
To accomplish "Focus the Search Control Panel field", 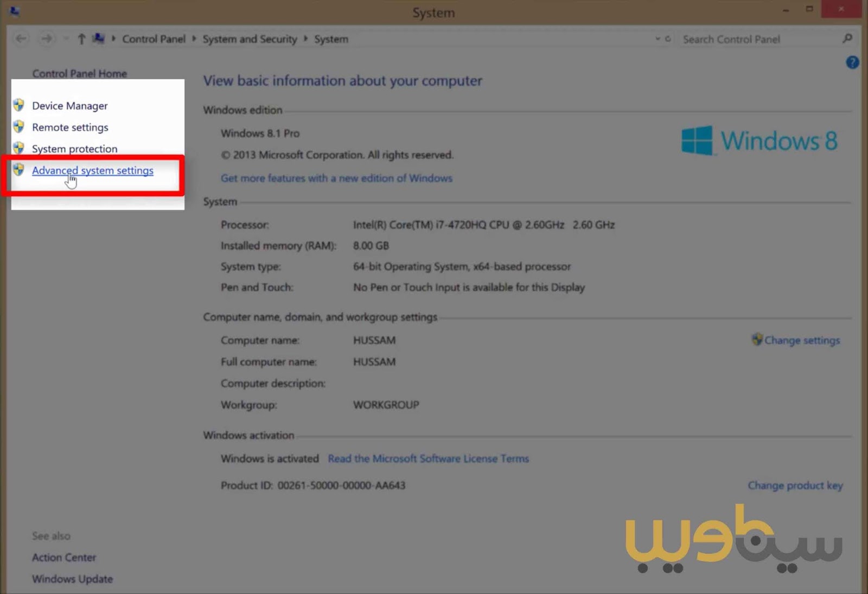I will pyautogui.click(x=759, y=39).
